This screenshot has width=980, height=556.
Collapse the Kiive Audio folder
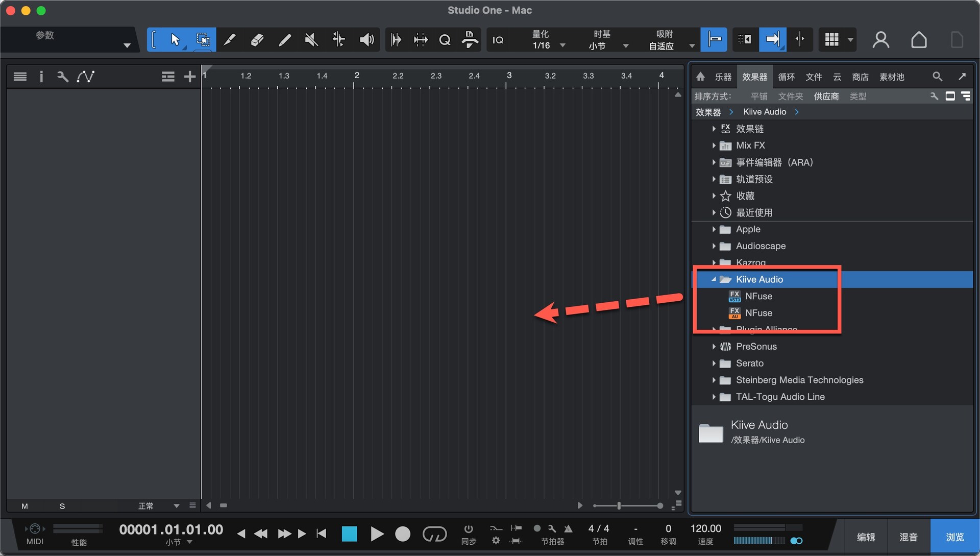(714, 279)
